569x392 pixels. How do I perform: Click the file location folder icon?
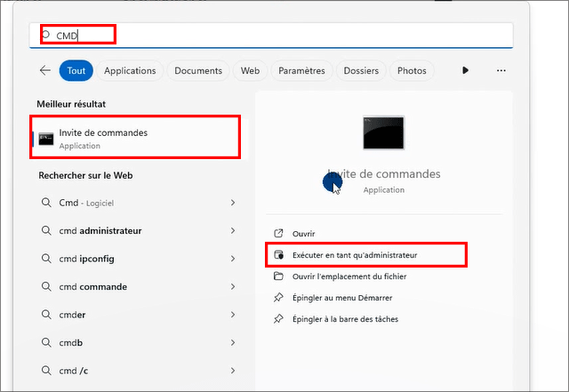point(278,276)
